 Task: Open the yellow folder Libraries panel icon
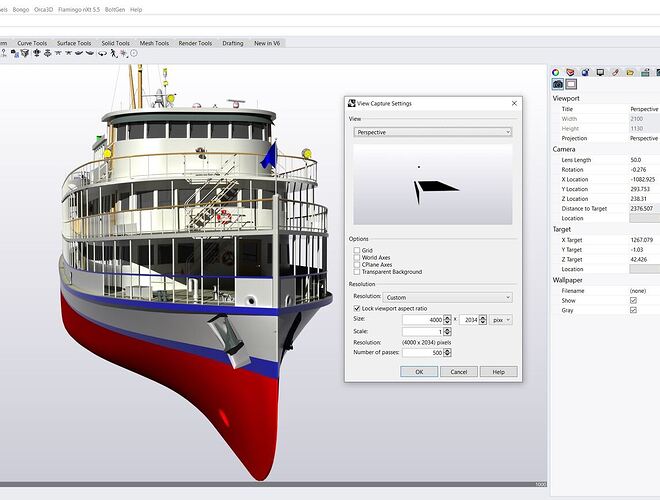click(x=630, y=72)
